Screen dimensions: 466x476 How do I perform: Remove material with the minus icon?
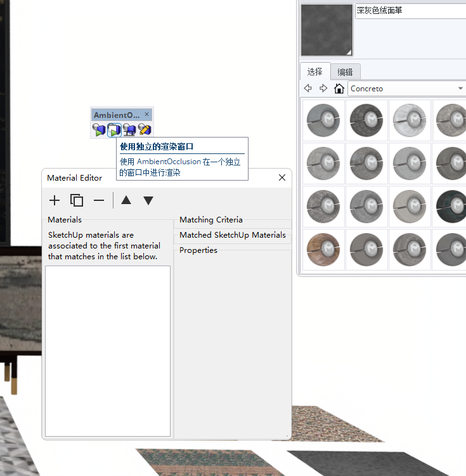(99, 200)
